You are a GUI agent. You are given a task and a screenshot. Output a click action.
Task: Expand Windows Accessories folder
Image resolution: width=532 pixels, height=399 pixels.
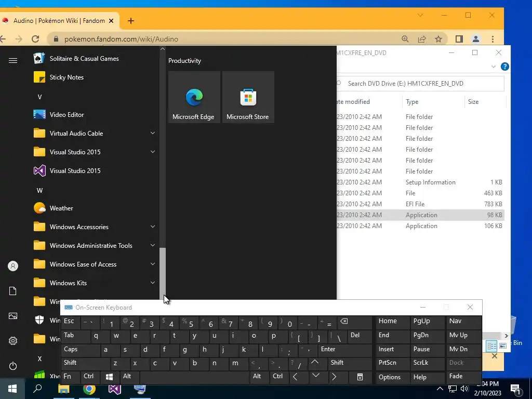click(153, 227)
